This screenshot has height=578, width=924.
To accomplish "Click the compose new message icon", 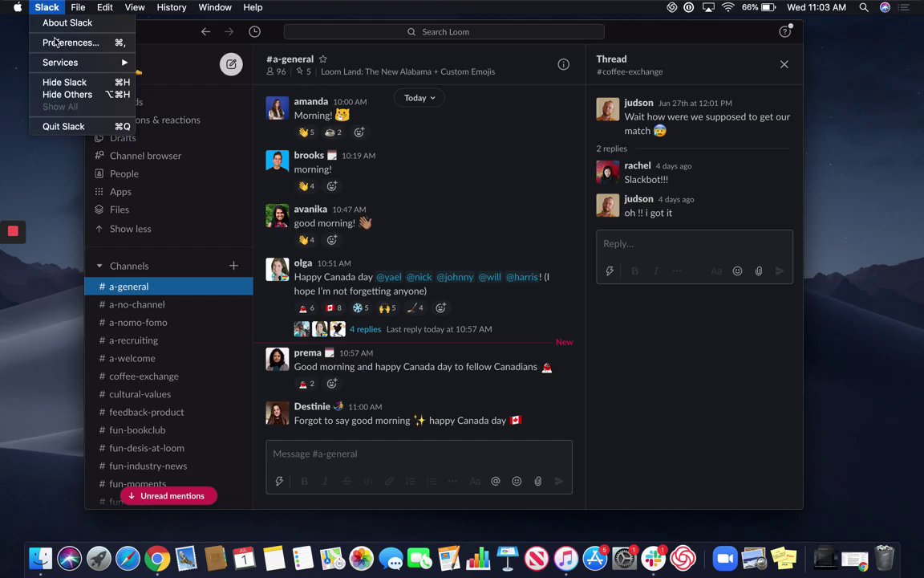I will (231, 63).
